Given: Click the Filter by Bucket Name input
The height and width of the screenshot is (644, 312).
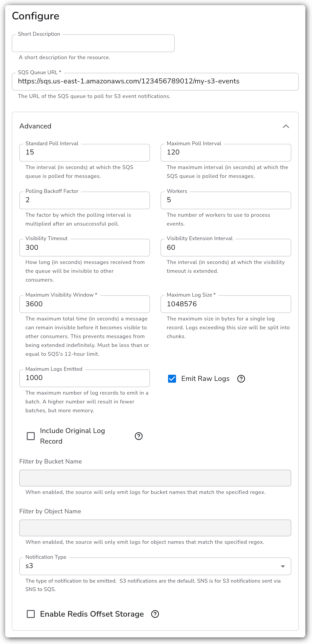Looking at the screenshot, I should point(155,478).
